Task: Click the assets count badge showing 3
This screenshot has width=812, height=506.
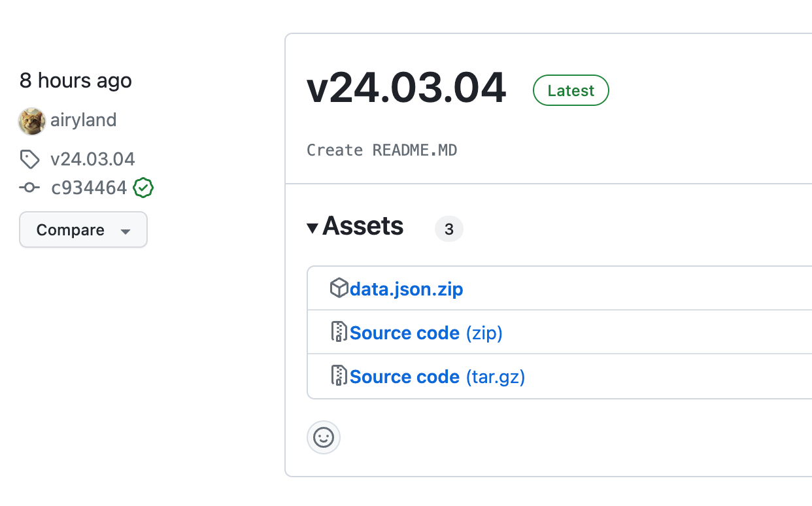Action: pos(448,229)
